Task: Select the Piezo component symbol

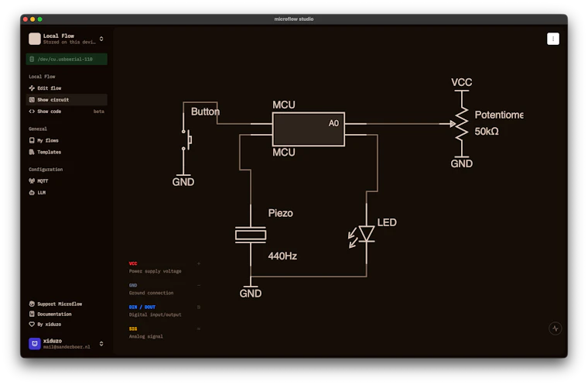Action: [x=251, y=235]
